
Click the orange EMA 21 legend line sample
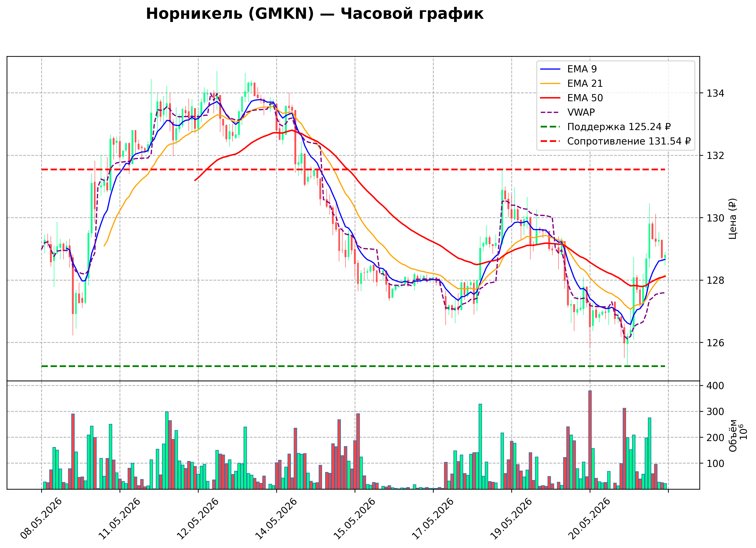click(550, 84)
